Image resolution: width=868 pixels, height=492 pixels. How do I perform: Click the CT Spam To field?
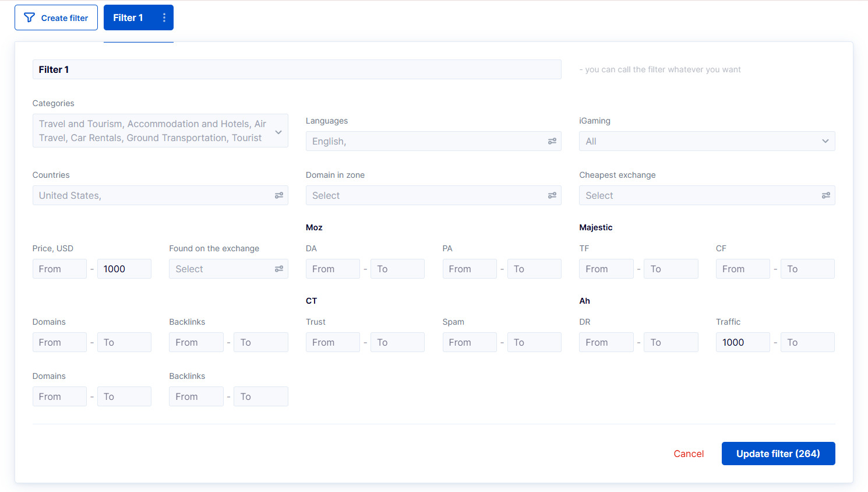pyautogui.click(x=534, y=342)
